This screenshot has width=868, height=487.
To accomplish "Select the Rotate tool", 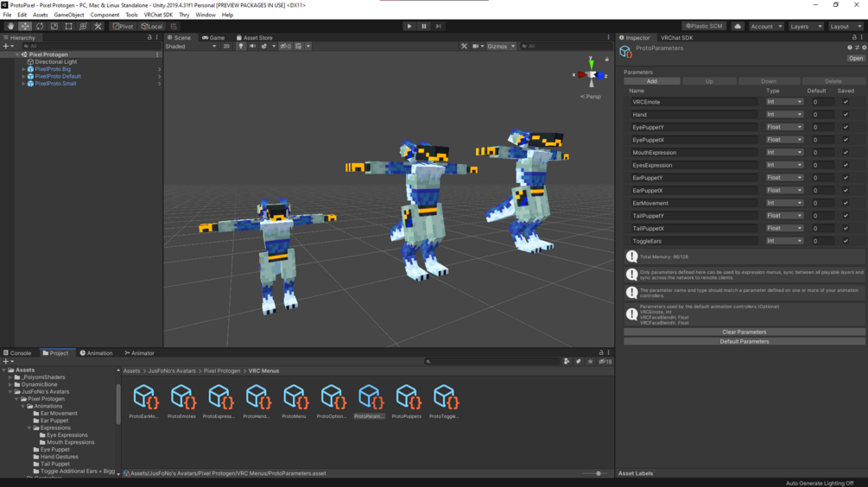I will [x=40, y=26].
